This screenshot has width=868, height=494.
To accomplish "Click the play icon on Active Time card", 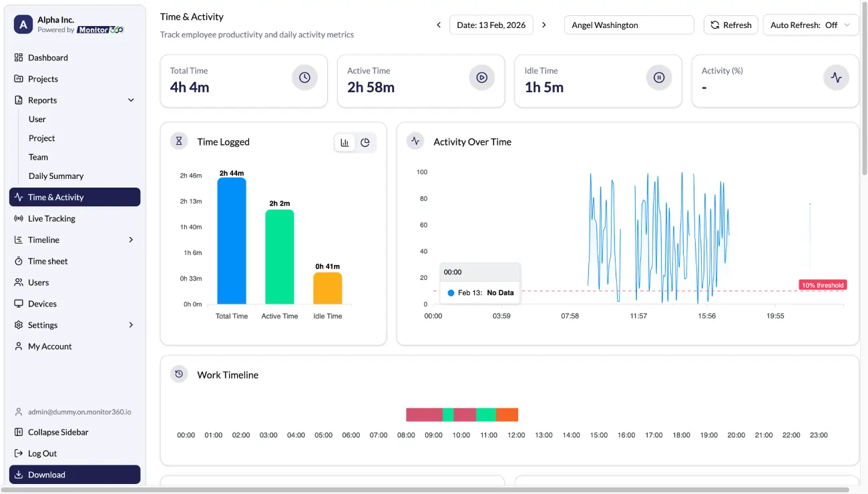I will pyautogui.click(x=482, y=77).
